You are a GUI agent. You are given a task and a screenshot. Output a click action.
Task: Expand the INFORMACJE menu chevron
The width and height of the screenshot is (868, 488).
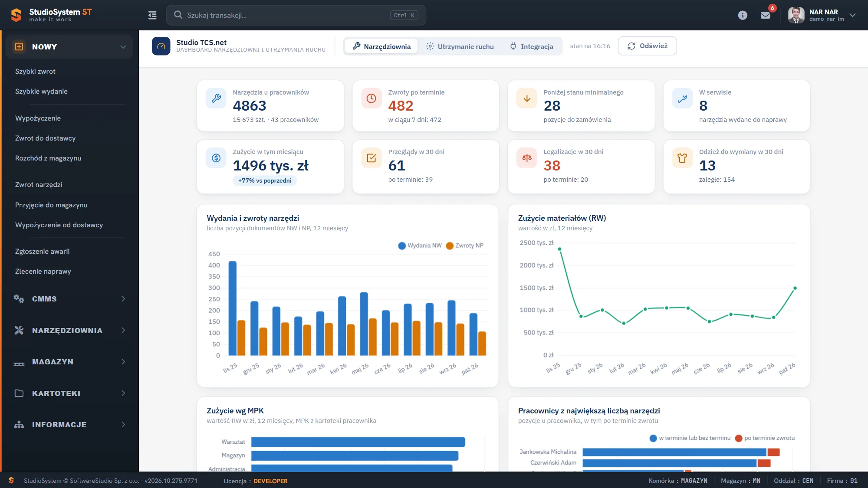coord(123,425)
